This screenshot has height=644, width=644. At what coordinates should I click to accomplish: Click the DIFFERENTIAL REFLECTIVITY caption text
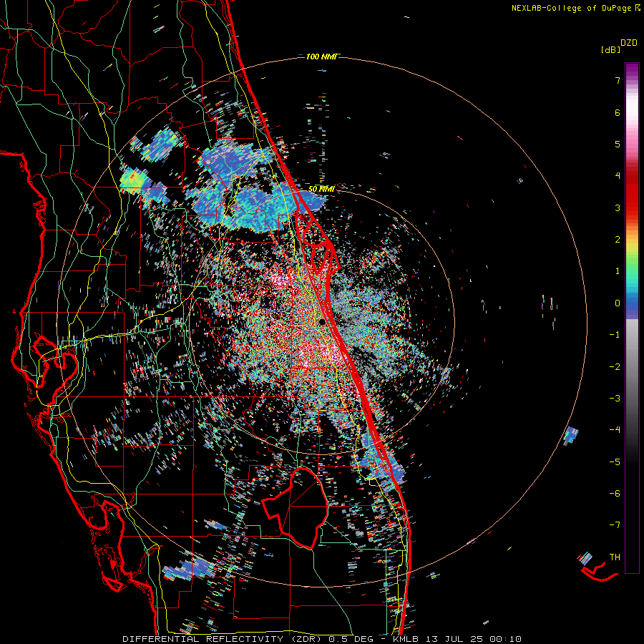tap(203, 639)
